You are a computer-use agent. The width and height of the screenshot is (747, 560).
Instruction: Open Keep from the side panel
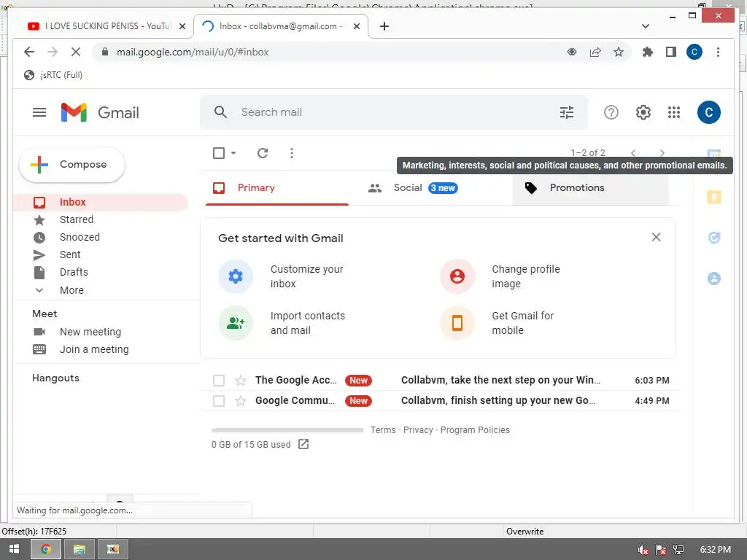[x=713, y=197]
